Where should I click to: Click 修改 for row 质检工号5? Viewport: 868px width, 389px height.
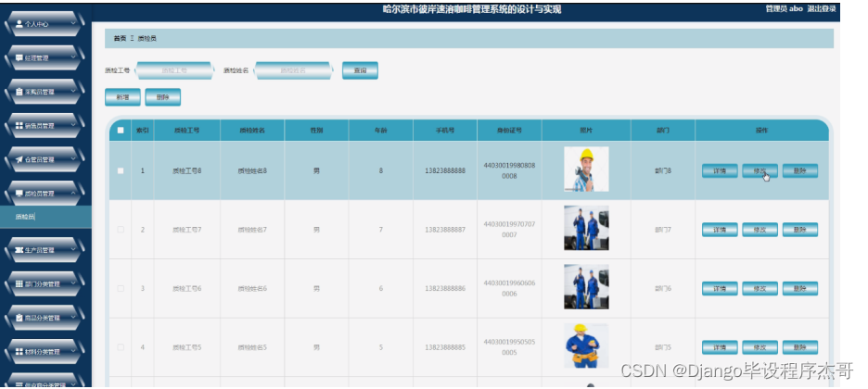(x=759, y=347)
